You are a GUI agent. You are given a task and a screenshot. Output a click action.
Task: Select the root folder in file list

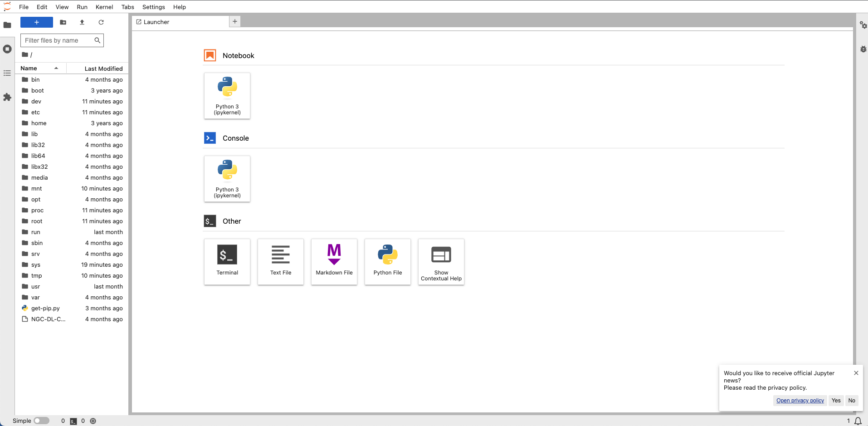pyautogui.click(x=72, y=221)
